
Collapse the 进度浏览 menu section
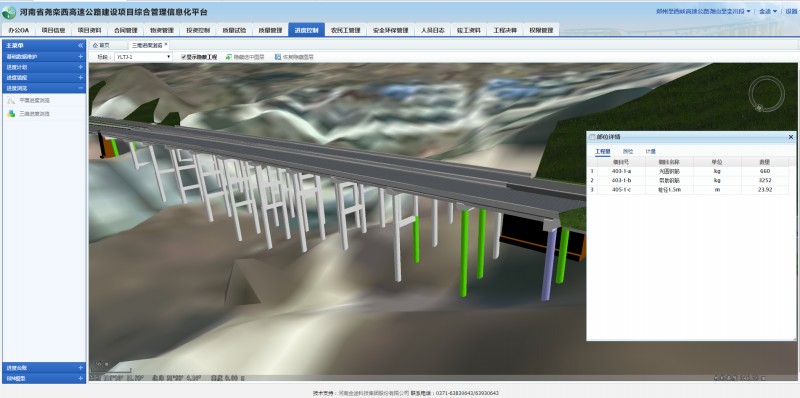(81, 88)
